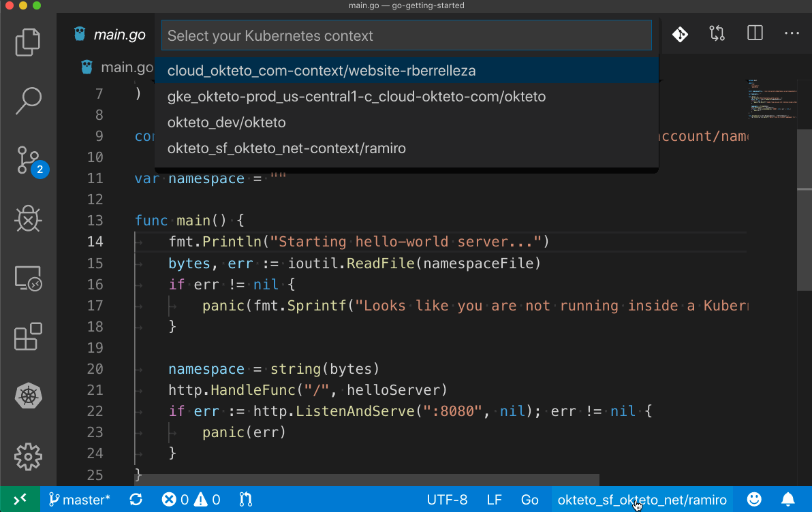Open Remote Explorer icon in activity bar
Viewport: 812px width, 512px height.
pyautogui.click(x=28, y=278)
